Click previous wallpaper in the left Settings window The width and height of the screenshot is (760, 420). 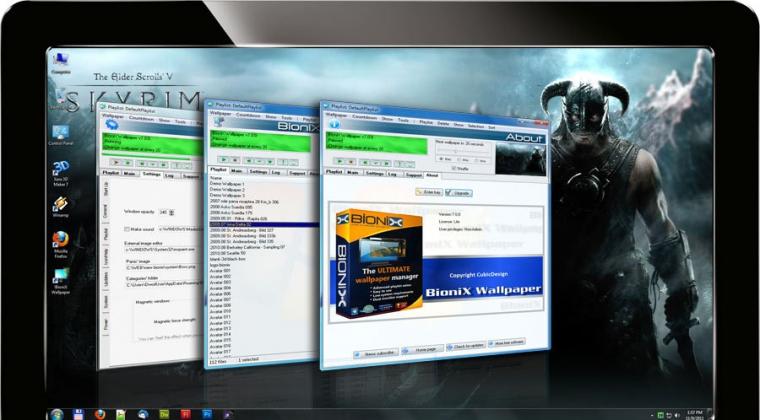tap(142, 164)
